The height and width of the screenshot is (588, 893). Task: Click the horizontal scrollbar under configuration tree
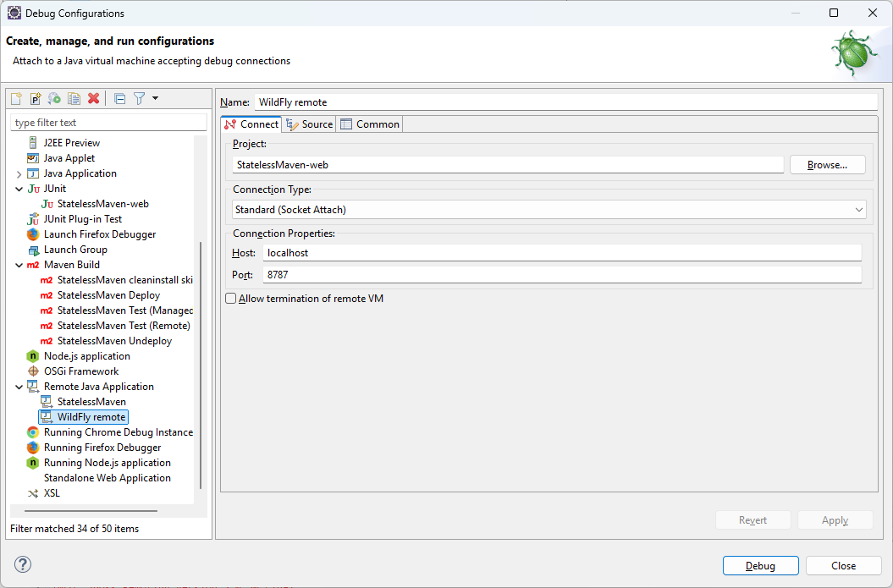(x=91, y=510)
